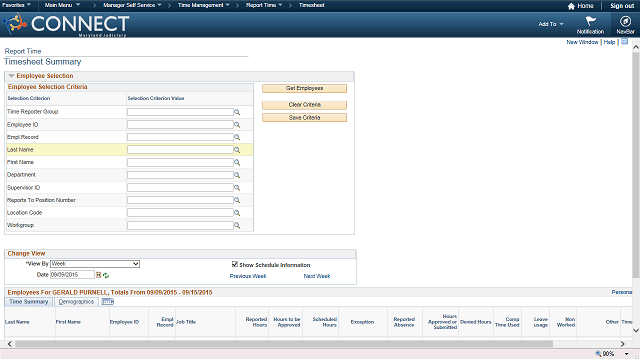The width and height of the screenshot is (640, 360).
Task: Open the calendar picker beside Date
Action: tap(98, 275)
